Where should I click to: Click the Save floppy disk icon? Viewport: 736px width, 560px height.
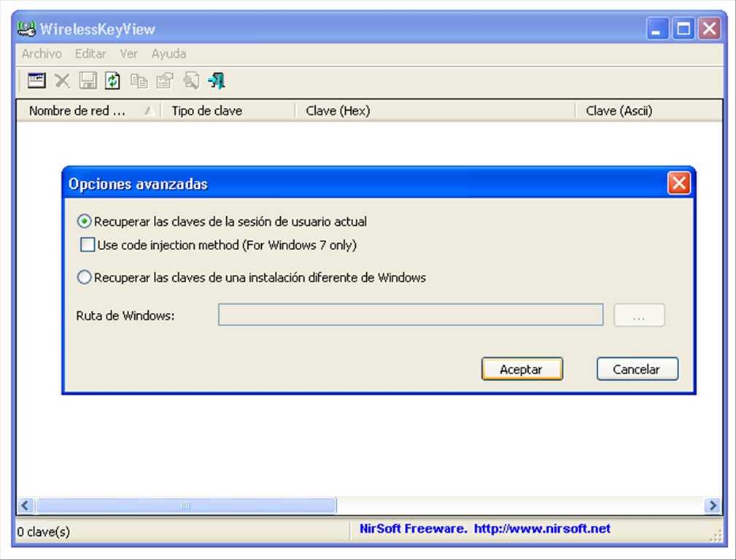pyautogui.click(x=88, y=81)
